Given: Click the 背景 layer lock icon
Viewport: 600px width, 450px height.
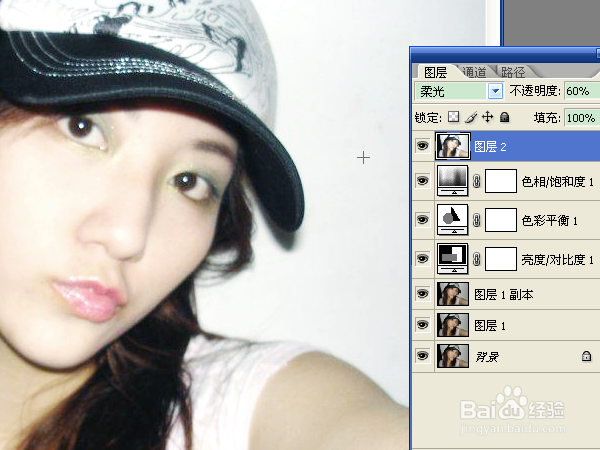Looking at the screenshot, I should point(586,356).
